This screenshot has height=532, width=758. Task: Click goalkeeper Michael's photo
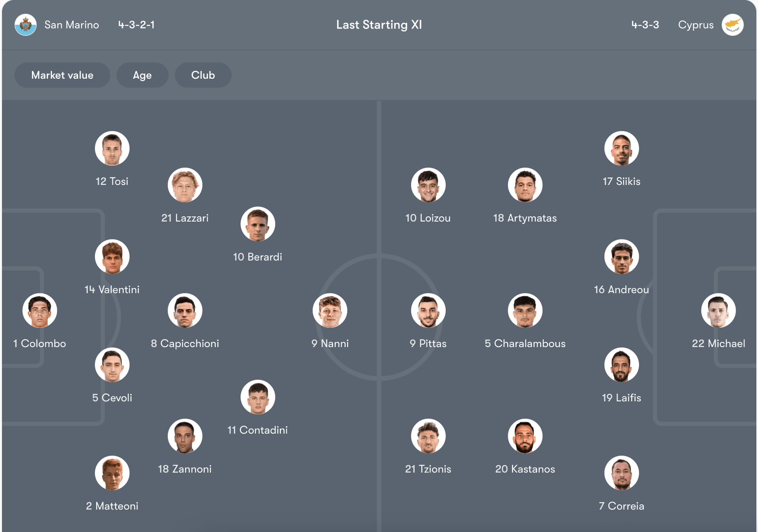pyautogui.click(x=718, y=310)
